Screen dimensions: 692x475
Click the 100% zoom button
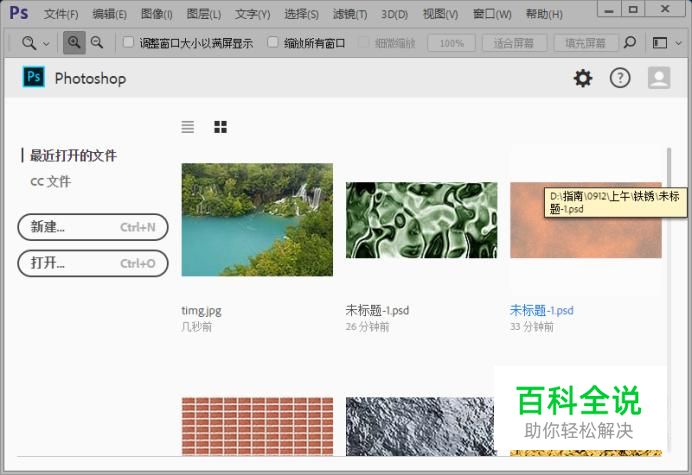pos(451,43)
